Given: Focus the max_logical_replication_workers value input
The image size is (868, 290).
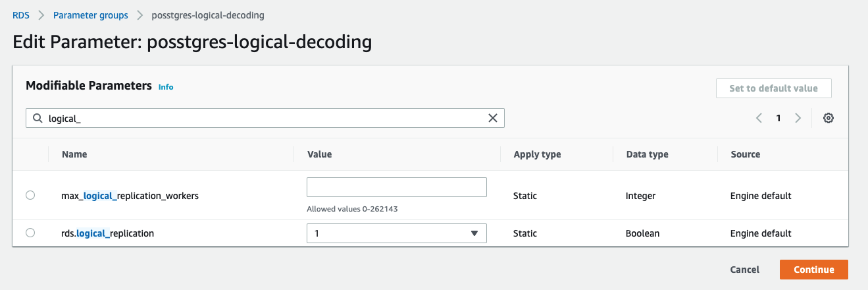Looking at the screenshot, I should coord(396,187).
